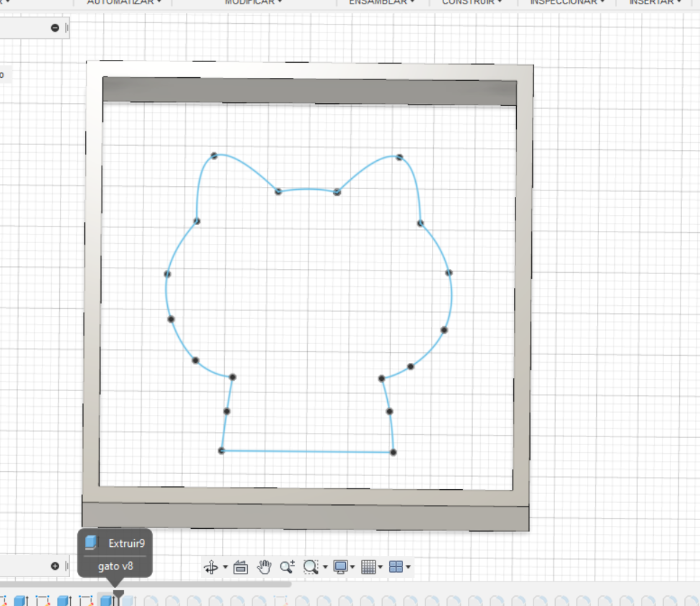Select the first extrude feature in timeline
This screenshot has width=700, height=606.
click(21, 600)
